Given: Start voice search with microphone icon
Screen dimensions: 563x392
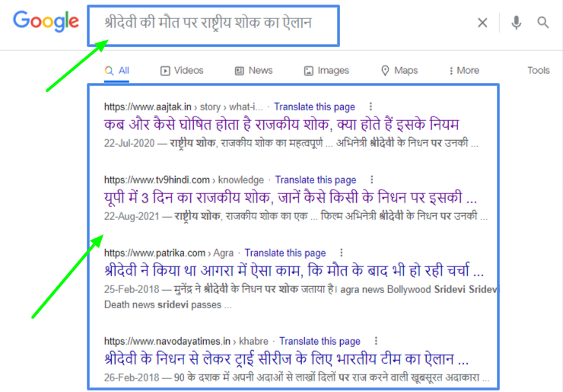Looking at the screenshot, I should [x=517, y=23].
